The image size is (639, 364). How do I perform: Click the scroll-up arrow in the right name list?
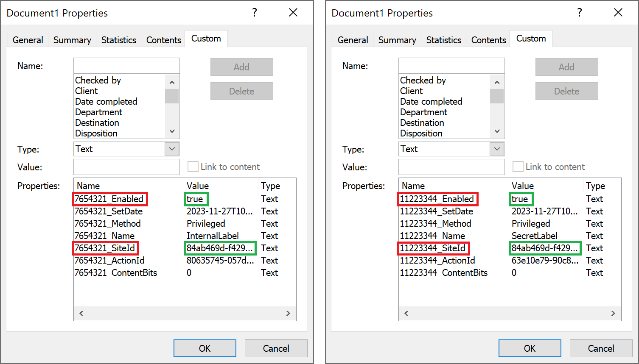[497, 82]
